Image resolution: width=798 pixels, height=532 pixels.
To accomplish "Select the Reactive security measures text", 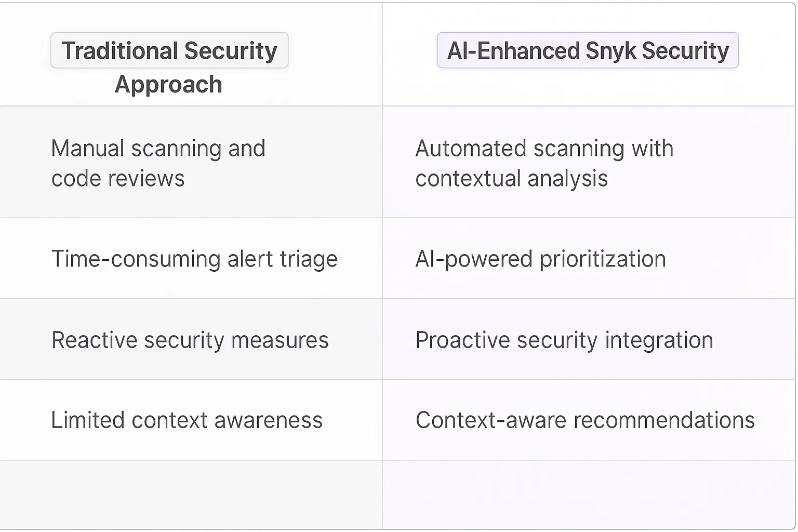I will tap(190, 340).
